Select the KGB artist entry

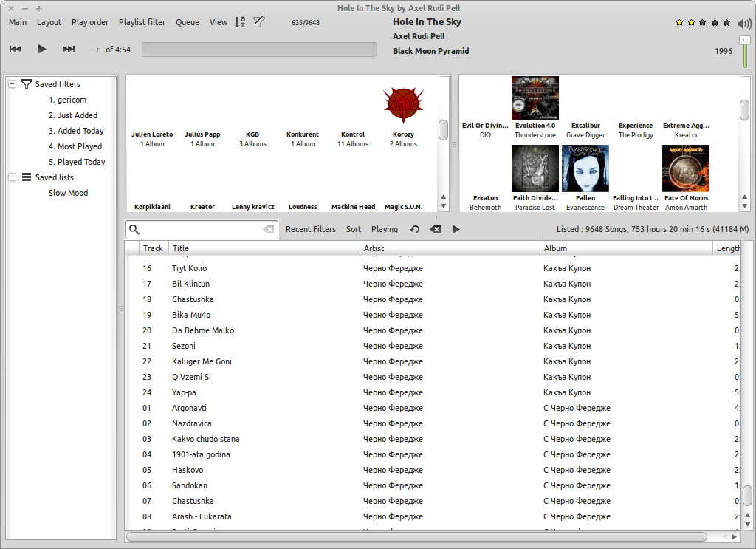[x=252, y=139]
